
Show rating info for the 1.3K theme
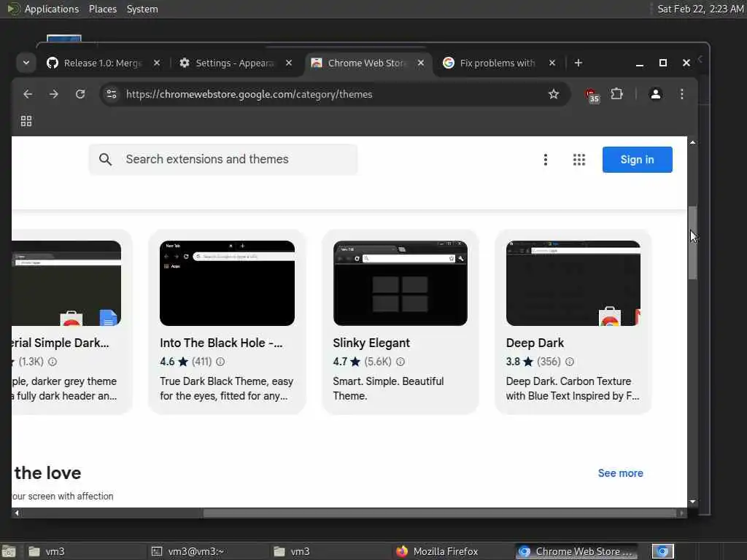pos(53,362)
